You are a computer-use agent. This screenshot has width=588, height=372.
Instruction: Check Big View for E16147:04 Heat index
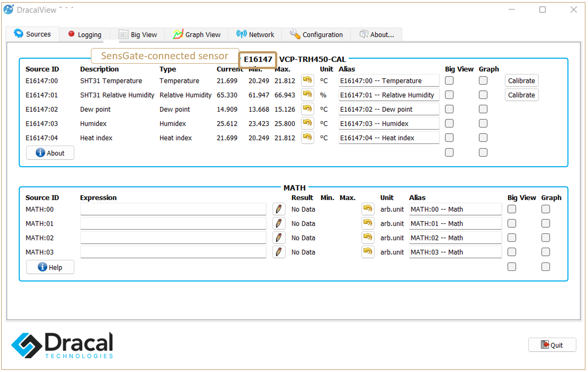click(x=449, y=138)
